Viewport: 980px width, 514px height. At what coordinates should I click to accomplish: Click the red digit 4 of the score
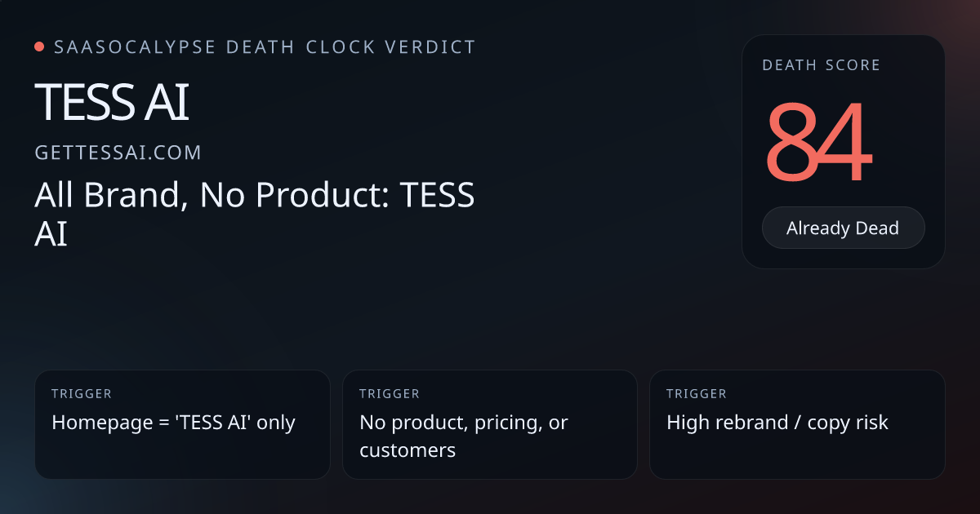tap(844, 144)
